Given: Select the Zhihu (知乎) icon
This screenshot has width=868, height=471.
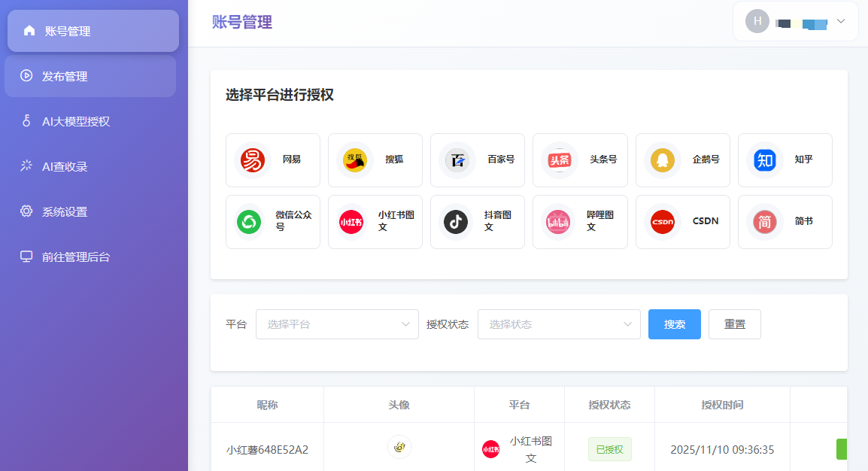Looking at the screenshot, I should 765,160.
